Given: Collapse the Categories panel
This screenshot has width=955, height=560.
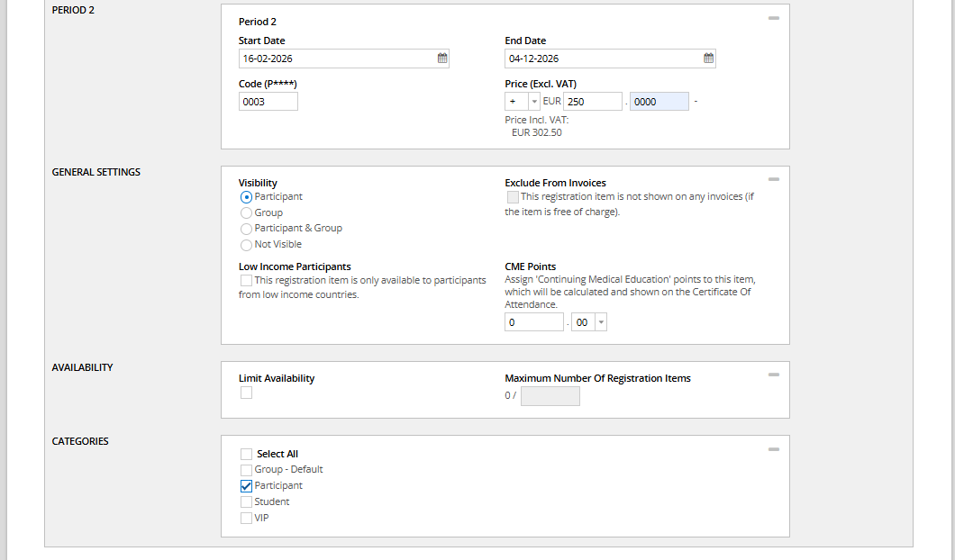Looking at the screenshot, I should (x=773, y=448).
